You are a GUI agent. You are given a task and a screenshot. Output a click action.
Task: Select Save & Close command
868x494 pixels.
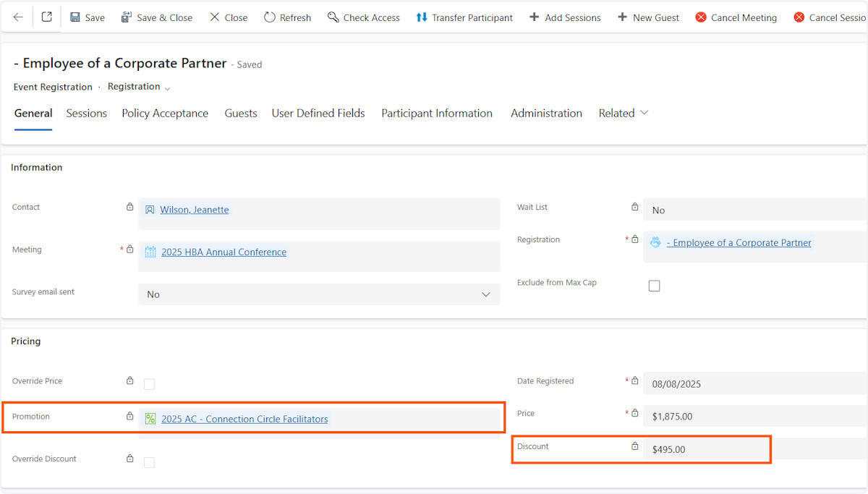click(156, 17)
